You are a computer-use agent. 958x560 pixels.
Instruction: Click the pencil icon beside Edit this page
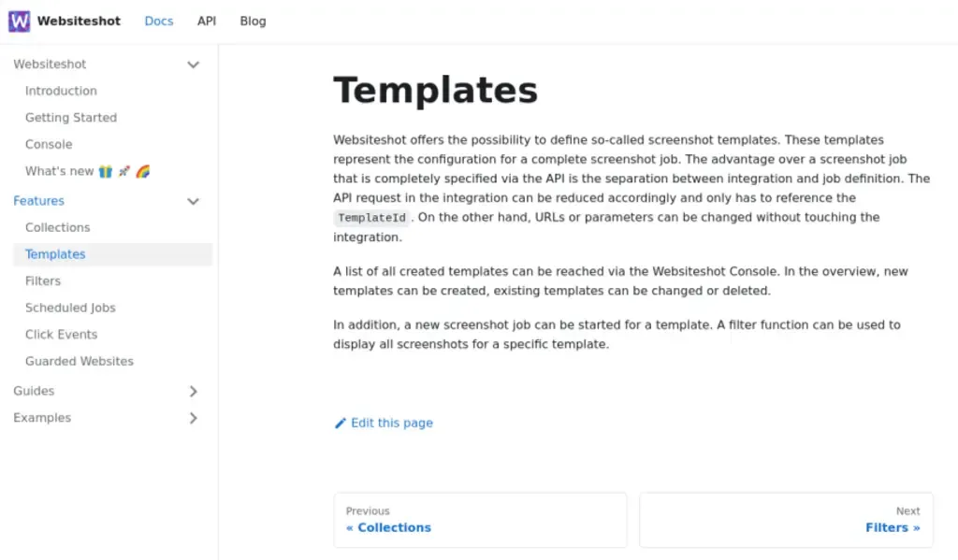click(x=341, y=424)
